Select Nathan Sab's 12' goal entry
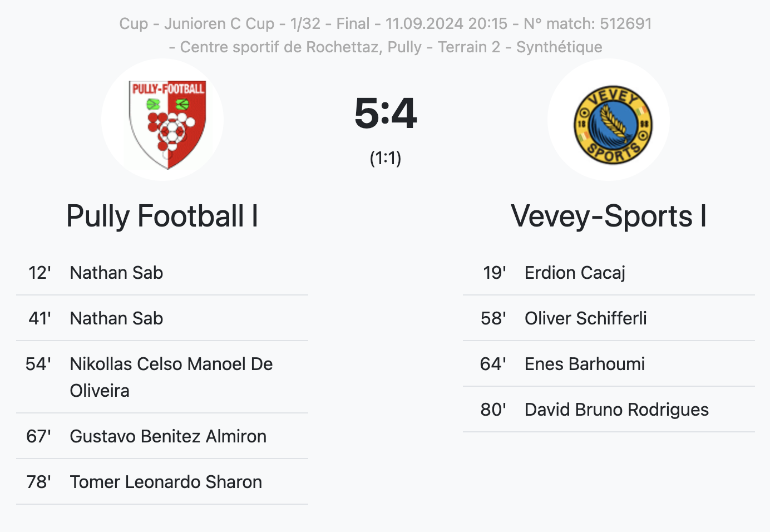 (162, 273)
